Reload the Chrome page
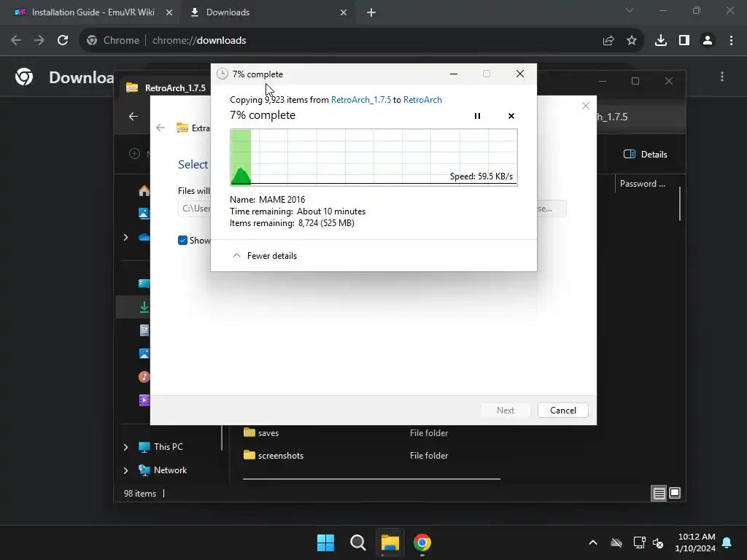Screen dimensions: 747x560 pyautogui.click(x=63, y=41)
